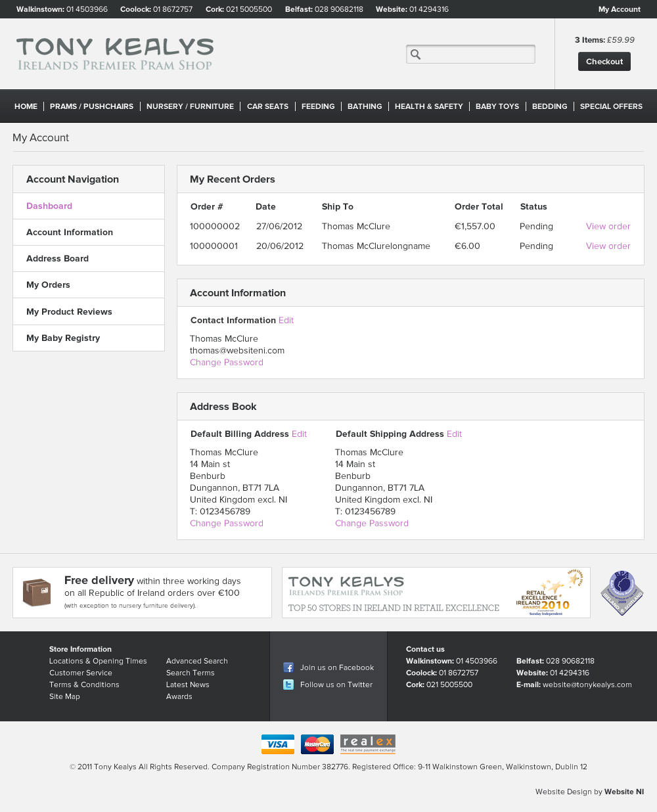
Task: Open Latest News footer link
Action: coord(188,685)
